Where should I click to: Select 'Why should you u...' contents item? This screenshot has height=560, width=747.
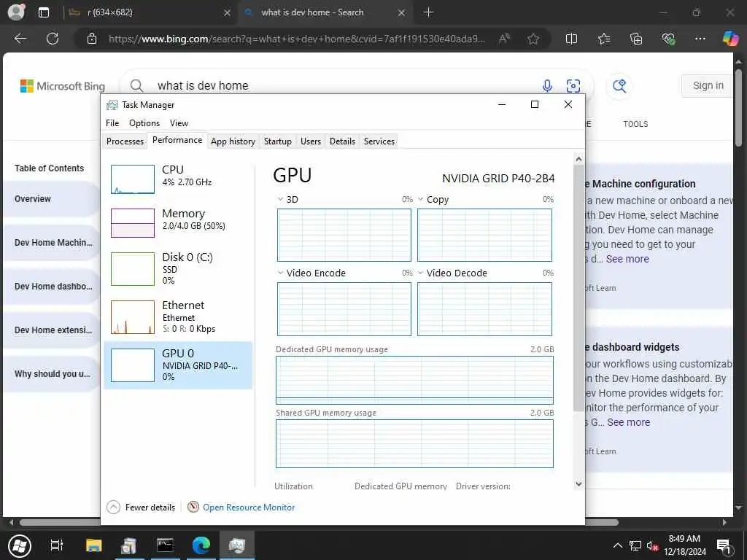coord(50,374)
